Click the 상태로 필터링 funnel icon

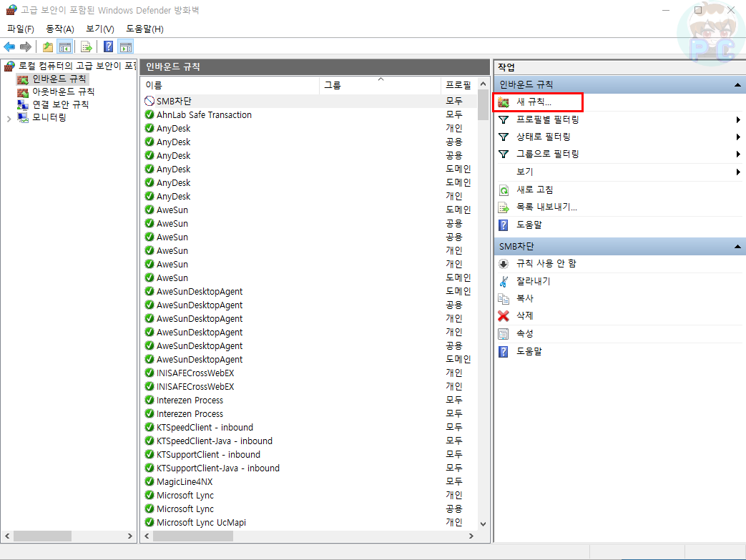coord(504,137)
